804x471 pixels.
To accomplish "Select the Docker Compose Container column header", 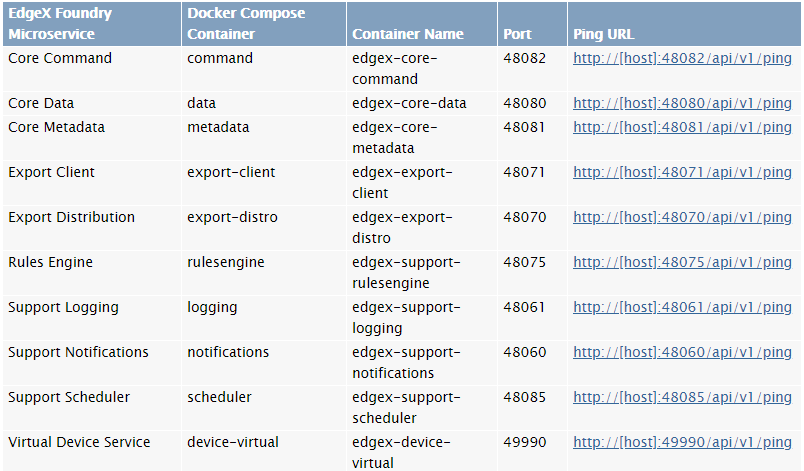I will [264, 24].
